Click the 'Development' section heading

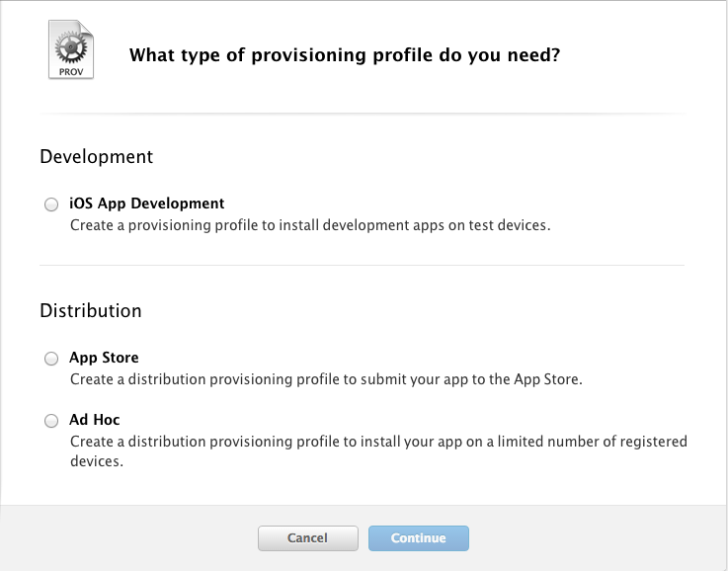[96, 156]
